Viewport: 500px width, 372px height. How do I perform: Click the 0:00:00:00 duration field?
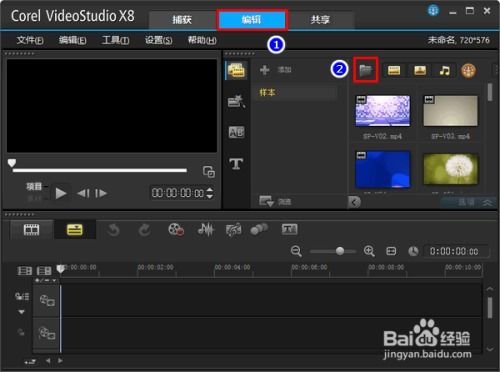pyautogui.click(x=455, y=251)
